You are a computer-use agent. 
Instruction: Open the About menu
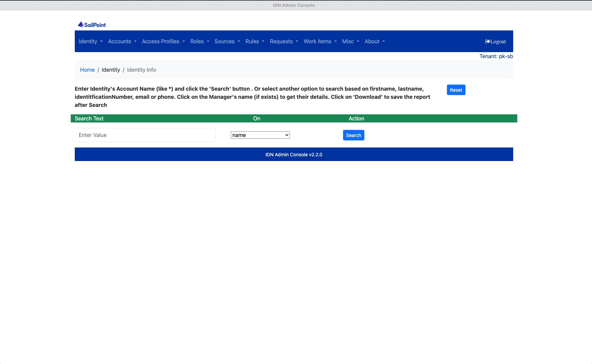(374, 42)
